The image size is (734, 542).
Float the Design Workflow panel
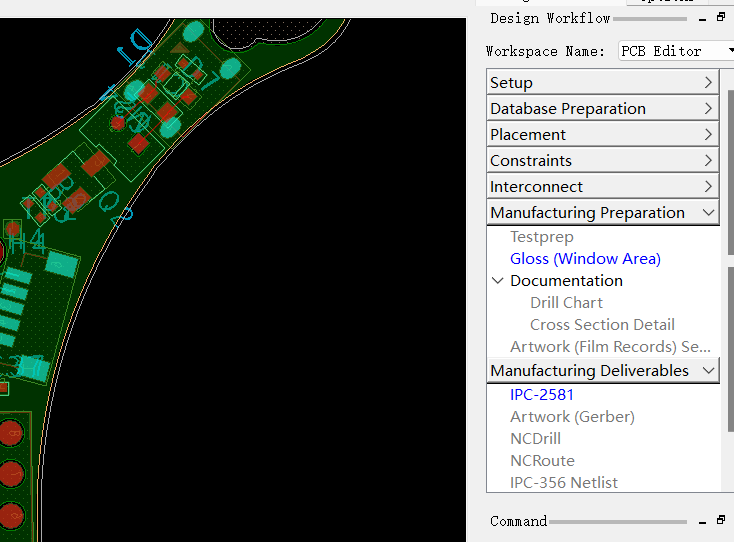tap(721, 18)
